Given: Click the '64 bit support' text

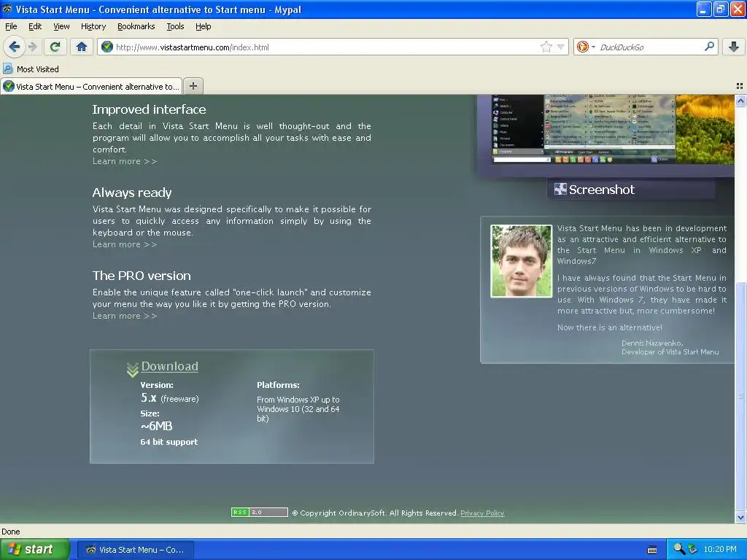Looking at the screenshot, I should 169,442.
